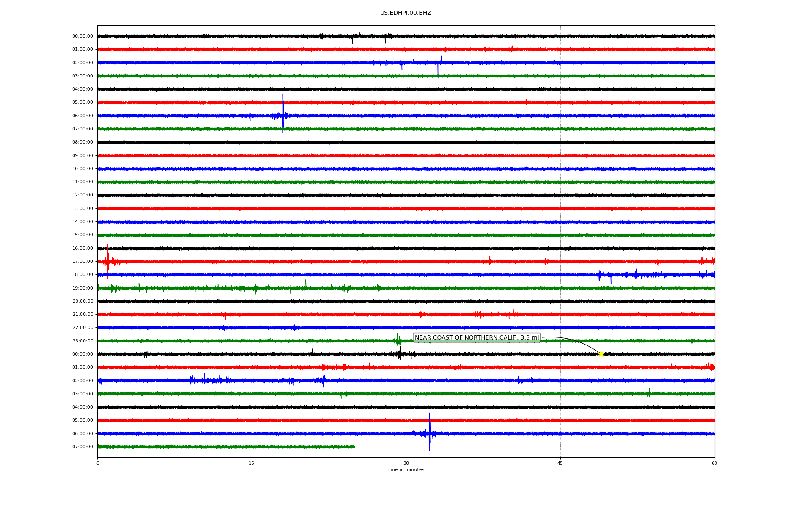Click the 08:00:00 row label
Viewport: 812px width, 508px height.
(82, 142)
